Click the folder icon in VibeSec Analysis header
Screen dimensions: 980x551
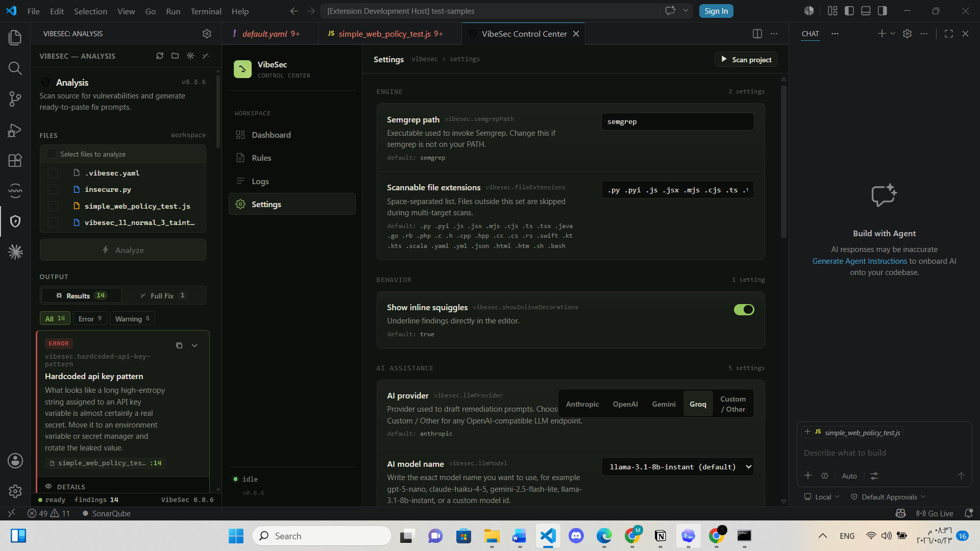pyautogui.click(x=175, y=56)
